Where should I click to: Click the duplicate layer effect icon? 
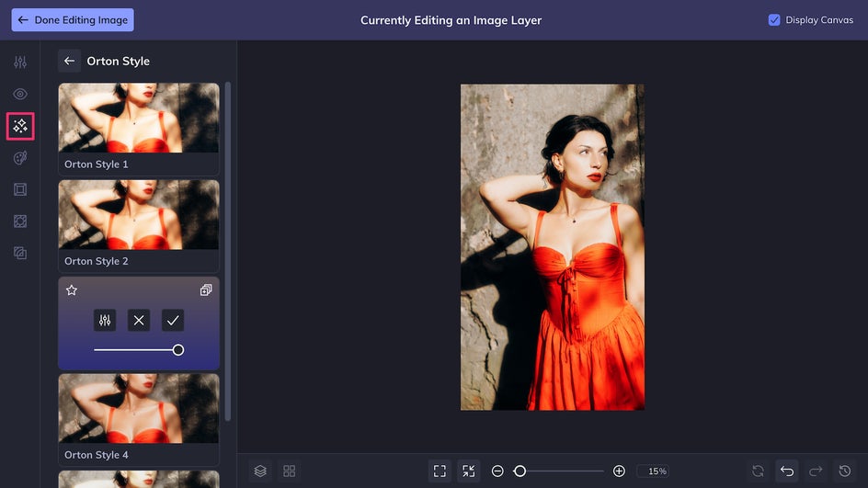(x=206, y=289)
